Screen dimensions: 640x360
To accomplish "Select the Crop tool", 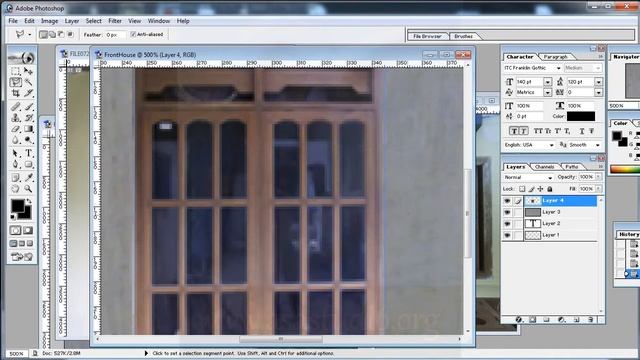I will [x=16, y=93].
